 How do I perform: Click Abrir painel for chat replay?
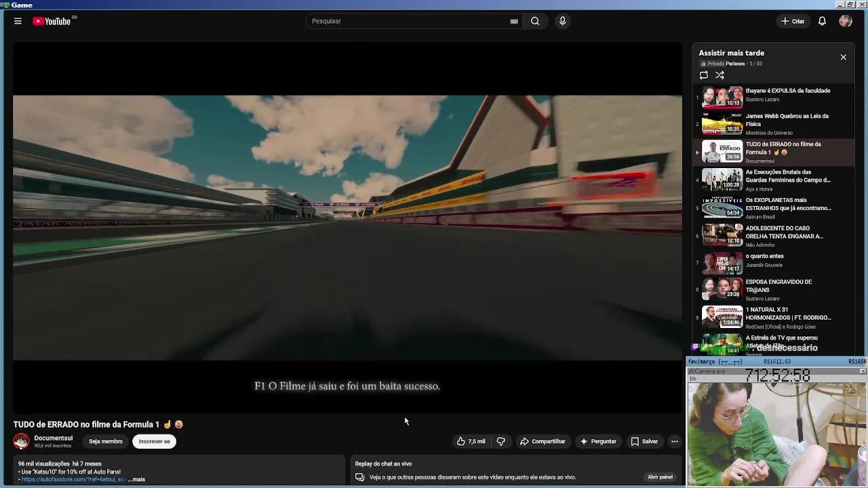(660, 477)
